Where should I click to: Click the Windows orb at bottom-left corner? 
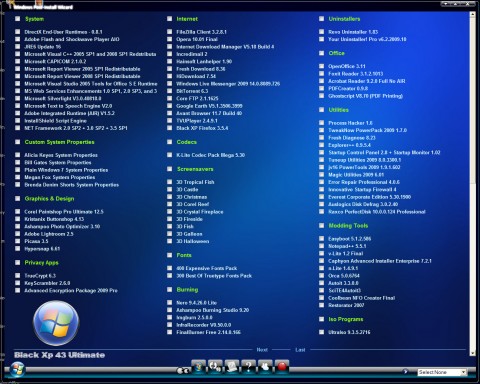17,370
